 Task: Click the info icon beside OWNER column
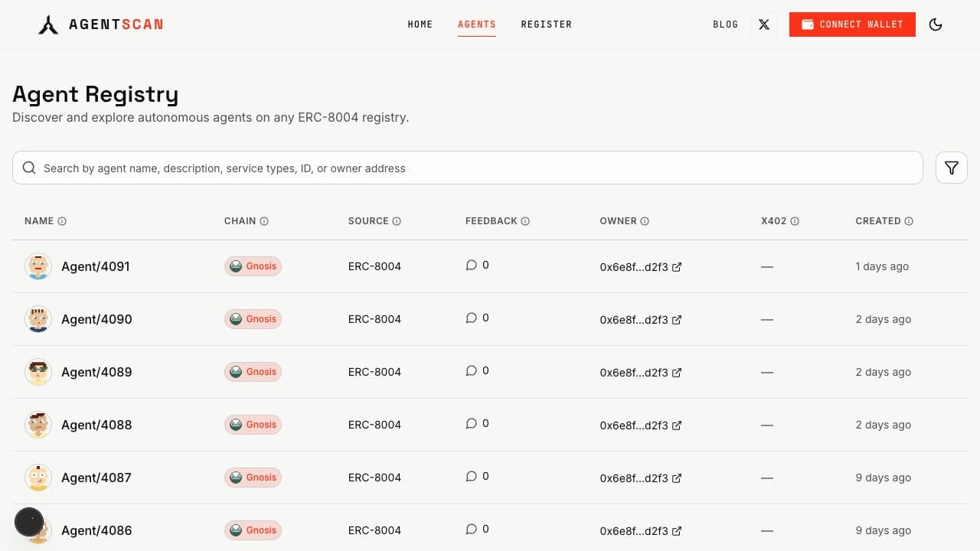point(645,221)
